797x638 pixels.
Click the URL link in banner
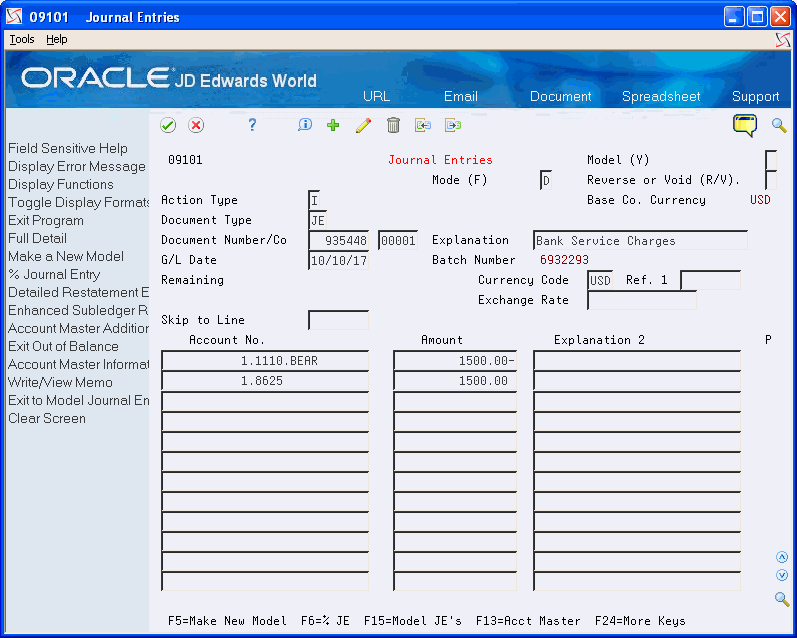[x=376, y=96]
